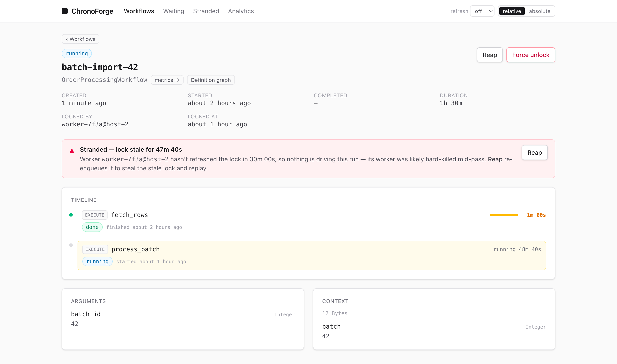617x364 pixels.
Task: Click the '1 minute ago' created value
Action: tap(84, 103)
